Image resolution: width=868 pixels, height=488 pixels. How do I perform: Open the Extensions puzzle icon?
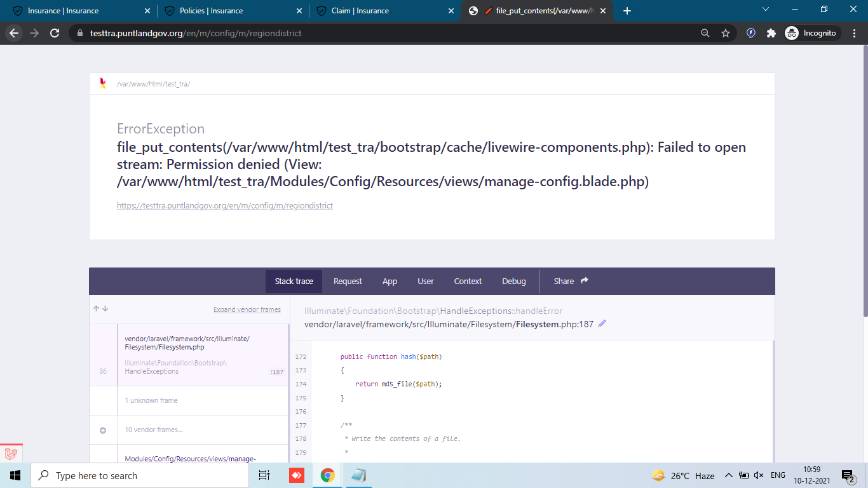click(x=771, y=33)
